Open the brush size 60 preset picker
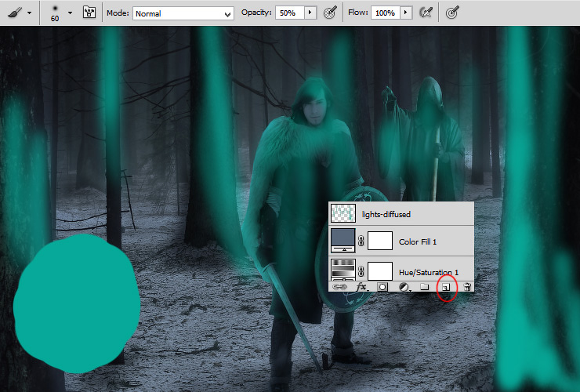580x392 pixels. tap(55, 13)
